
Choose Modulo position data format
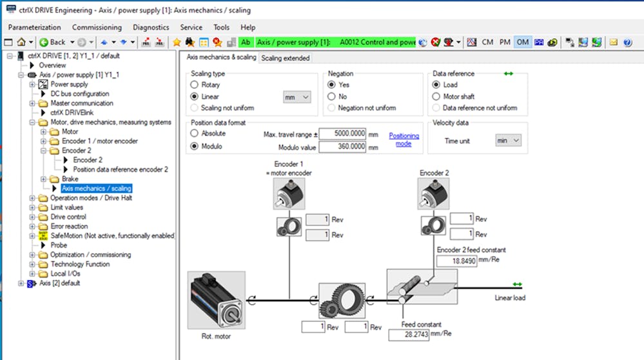194,146
